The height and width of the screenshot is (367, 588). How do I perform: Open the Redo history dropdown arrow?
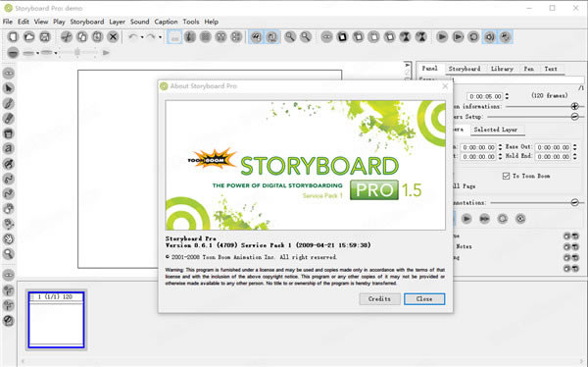(160, 37)
